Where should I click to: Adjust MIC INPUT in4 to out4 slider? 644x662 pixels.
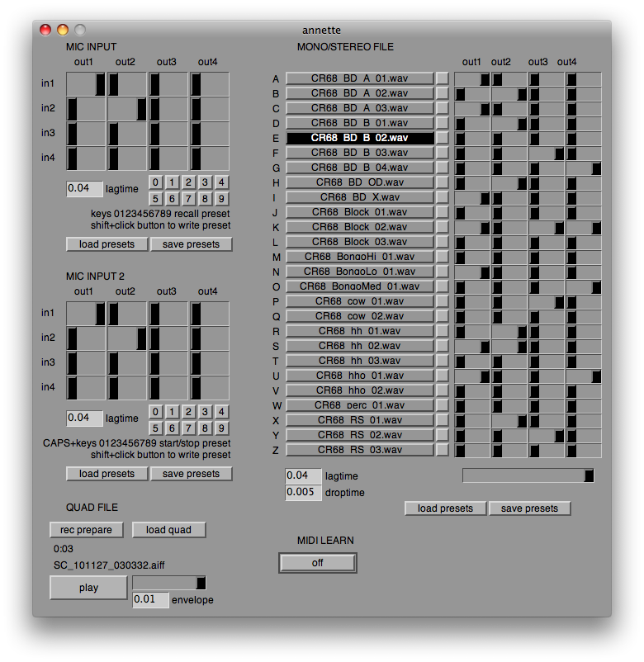[210, 158]
